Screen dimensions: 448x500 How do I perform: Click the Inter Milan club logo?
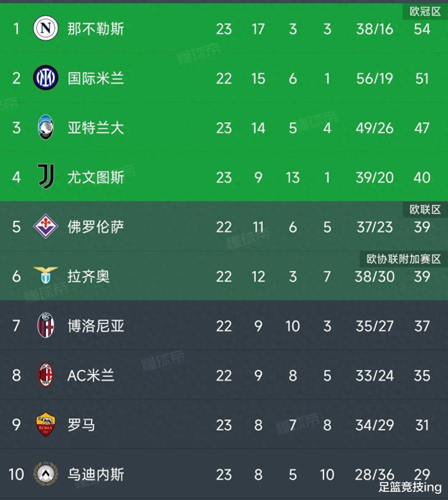click(45, 78)
